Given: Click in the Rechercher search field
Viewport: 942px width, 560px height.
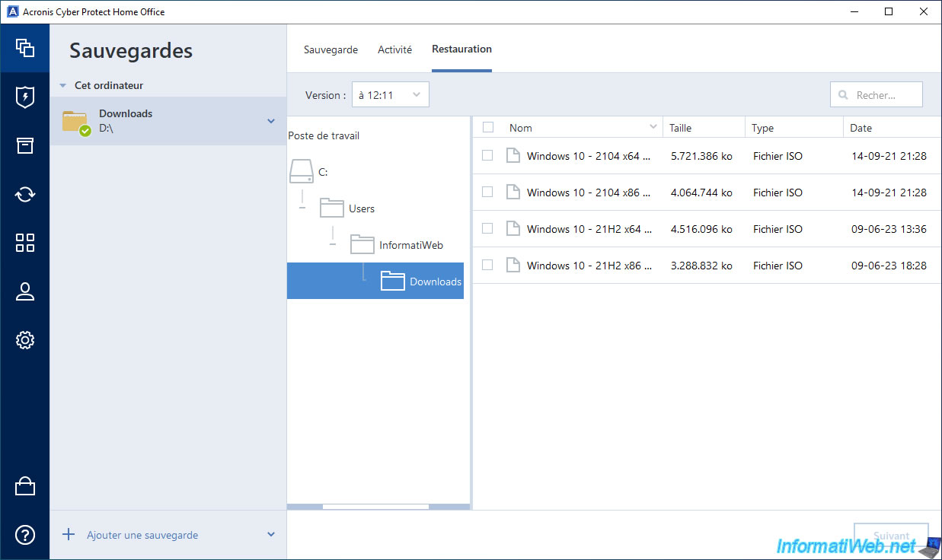Looking at the screenshot, I should tap(876, 95).
